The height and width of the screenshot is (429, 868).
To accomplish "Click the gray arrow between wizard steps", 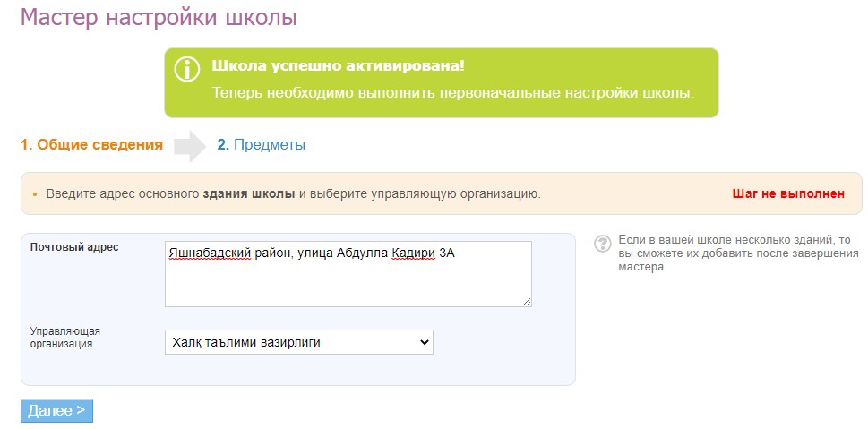I will pos(190,146).
